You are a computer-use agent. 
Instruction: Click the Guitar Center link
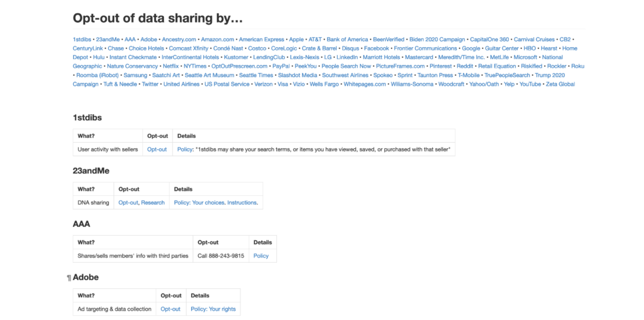(x=502, y=48)
